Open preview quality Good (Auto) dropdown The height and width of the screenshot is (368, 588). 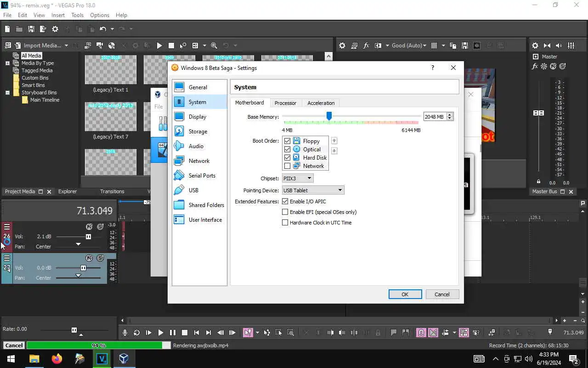tap(409, 46)
